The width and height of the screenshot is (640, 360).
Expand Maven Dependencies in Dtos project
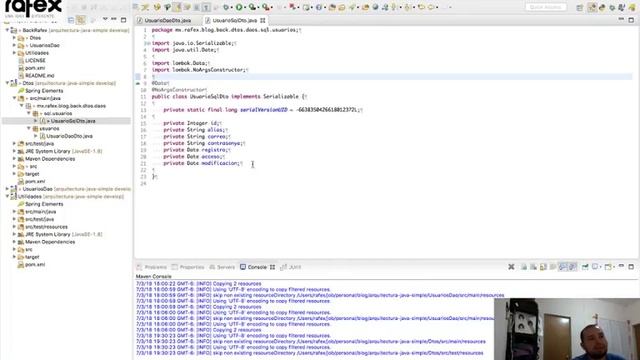coord(14,159)
